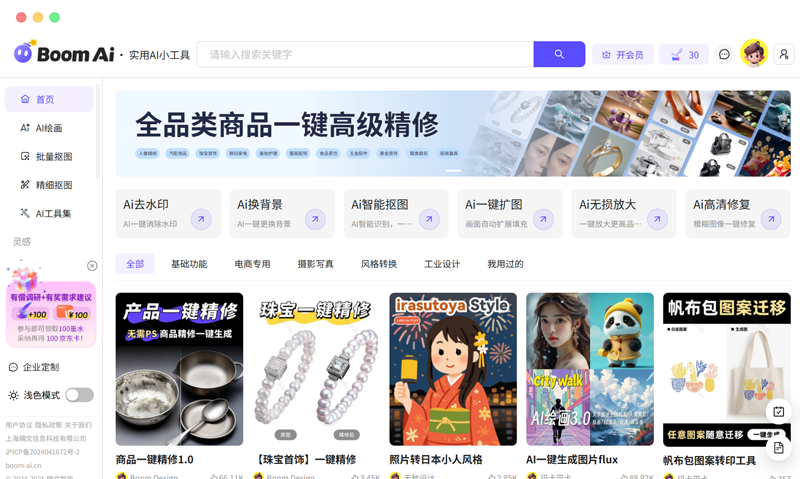Go to 首页 in the sidebar
Viewport: 800px width, 479px height.
(49, 99)
